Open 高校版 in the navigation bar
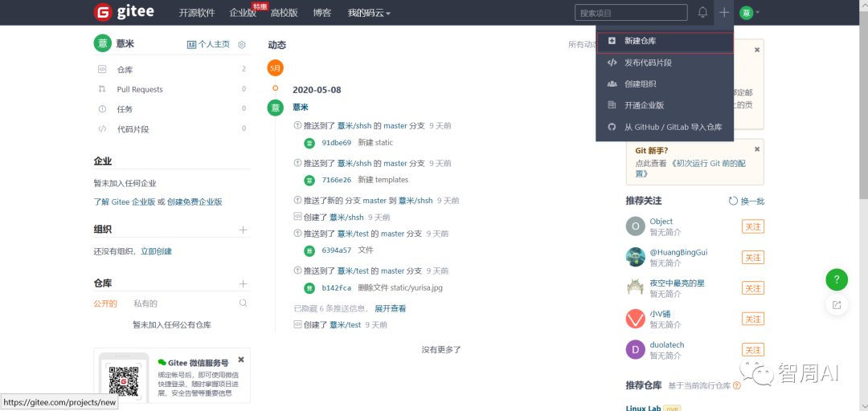This screenshot has width=868, height=411. coord(284,13)
